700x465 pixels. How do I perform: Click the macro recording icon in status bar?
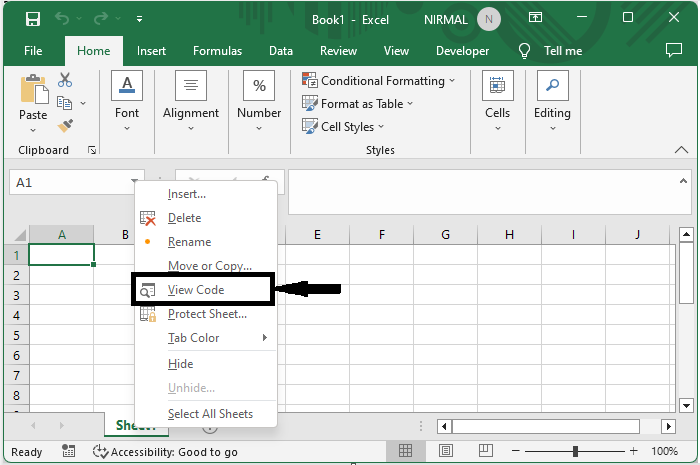tap(68, 452)
